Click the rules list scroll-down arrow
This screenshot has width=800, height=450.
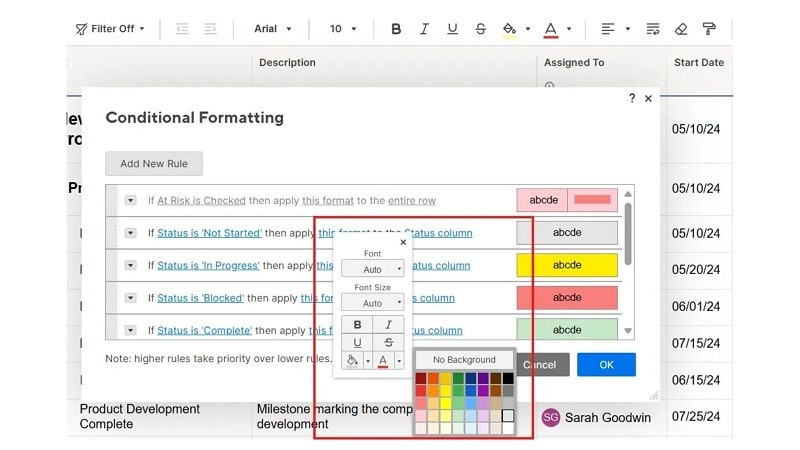[x=628, y=331]
